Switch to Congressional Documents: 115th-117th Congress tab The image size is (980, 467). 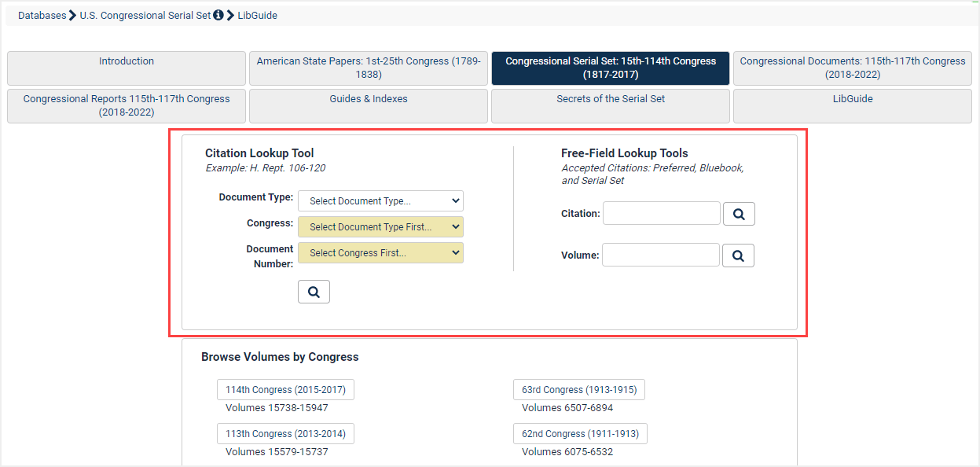tap(852, 68)
